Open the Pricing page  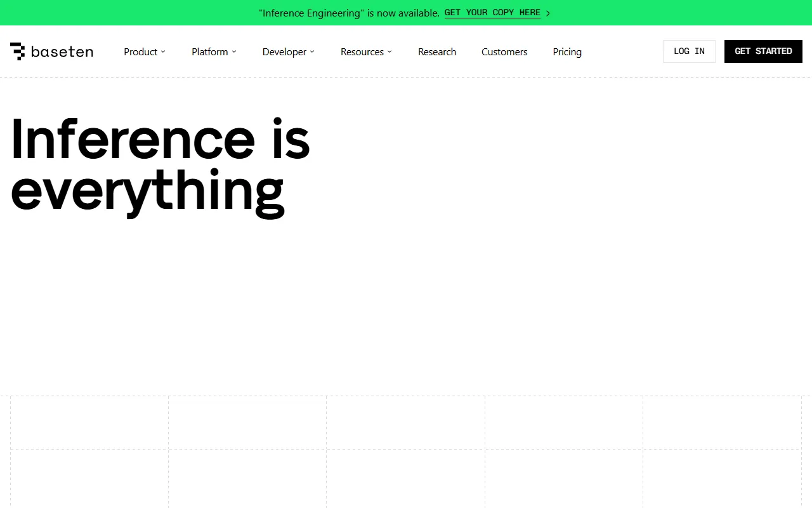567,52
